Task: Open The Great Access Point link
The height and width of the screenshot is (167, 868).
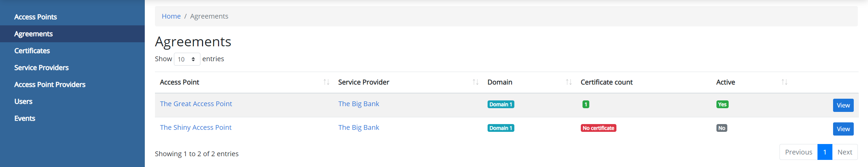Action: pyautogui.click(x=196, y=104)
